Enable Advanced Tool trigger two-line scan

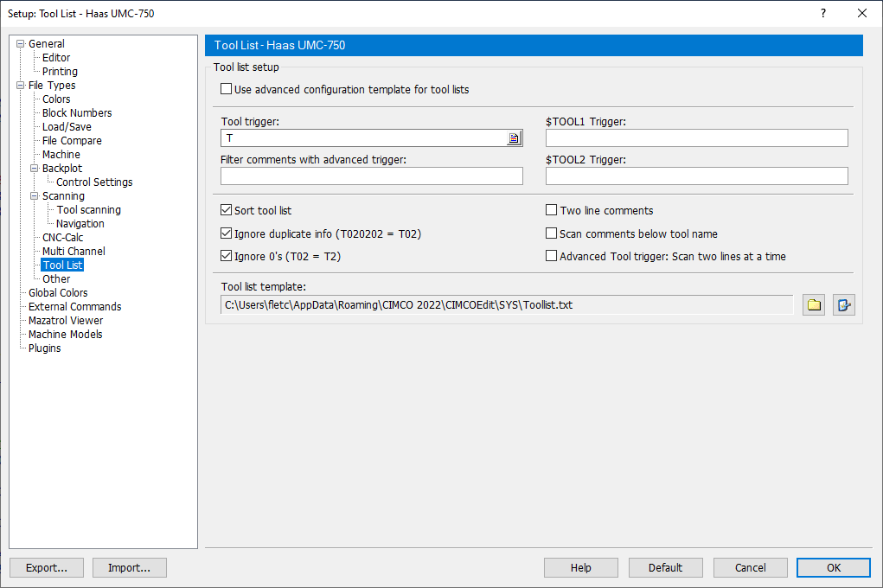click(551, 256)
